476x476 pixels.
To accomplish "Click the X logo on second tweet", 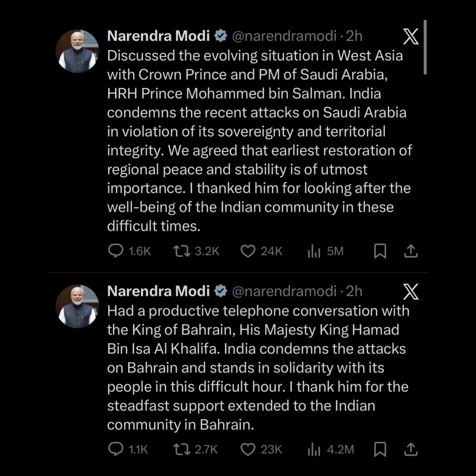I will coord(411,292).
